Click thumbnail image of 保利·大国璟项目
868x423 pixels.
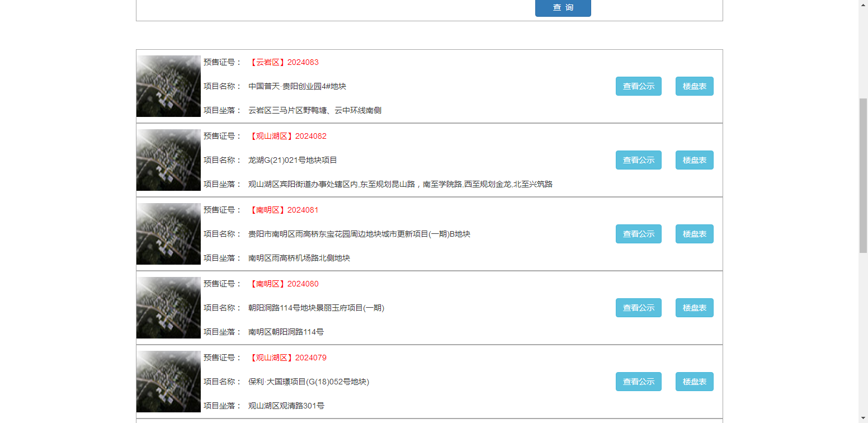168,382
